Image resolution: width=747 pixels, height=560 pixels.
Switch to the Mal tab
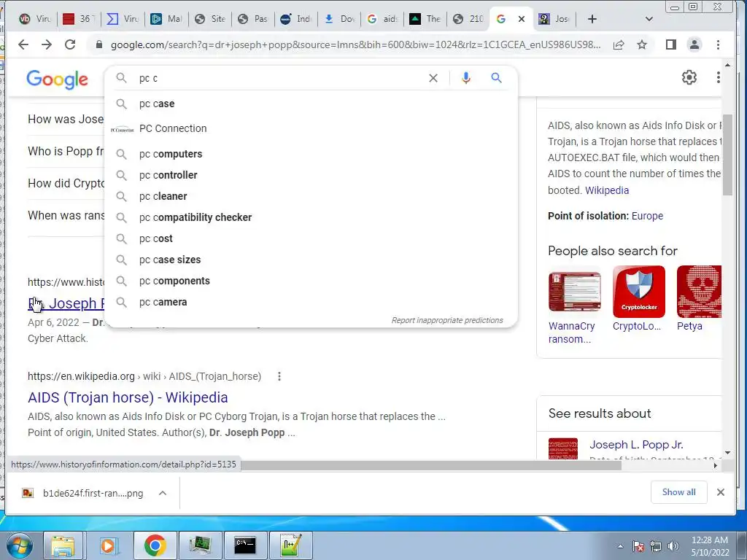point(166,19)
